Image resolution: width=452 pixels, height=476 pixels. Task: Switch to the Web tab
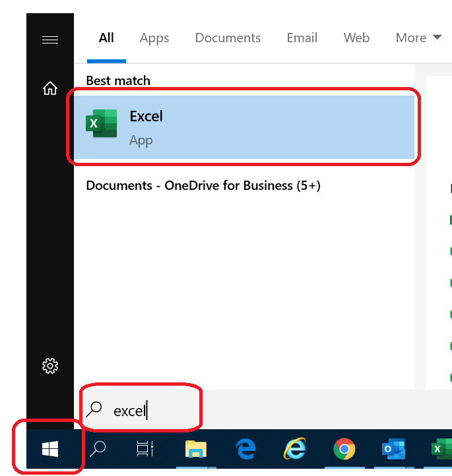coord(356,38)
